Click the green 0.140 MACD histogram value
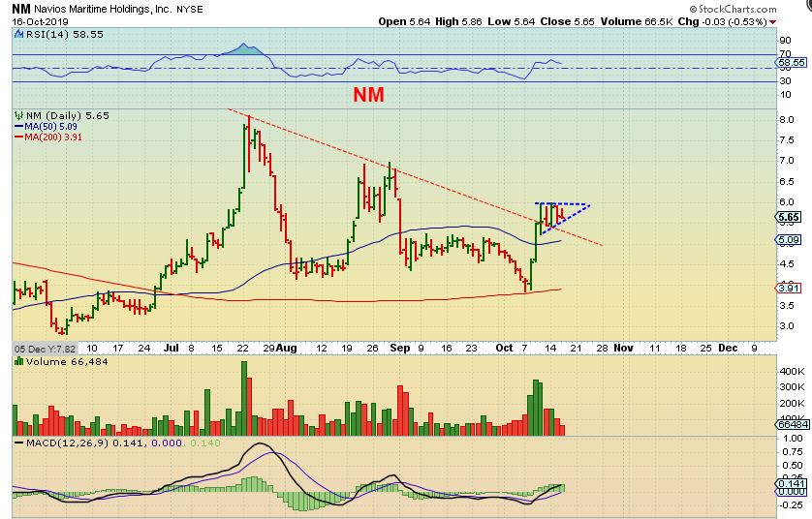Screen dimensions: 812x519 [205, 443]
